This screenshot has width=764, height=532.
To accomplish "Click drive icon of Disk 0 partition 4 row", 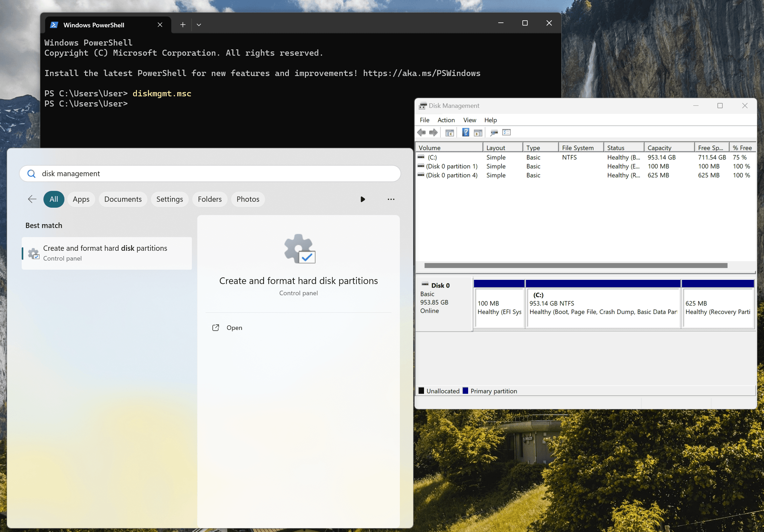I will 421,175.
